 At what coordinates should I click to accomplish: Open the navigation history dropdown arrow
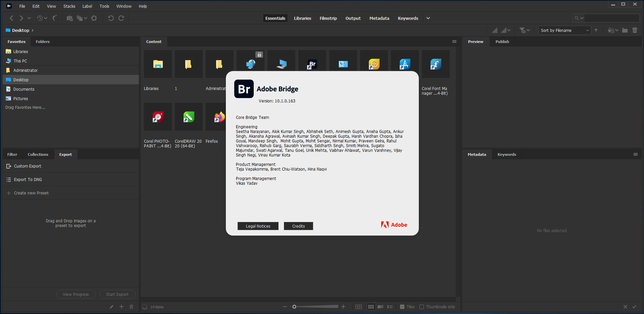click(29, 18)
